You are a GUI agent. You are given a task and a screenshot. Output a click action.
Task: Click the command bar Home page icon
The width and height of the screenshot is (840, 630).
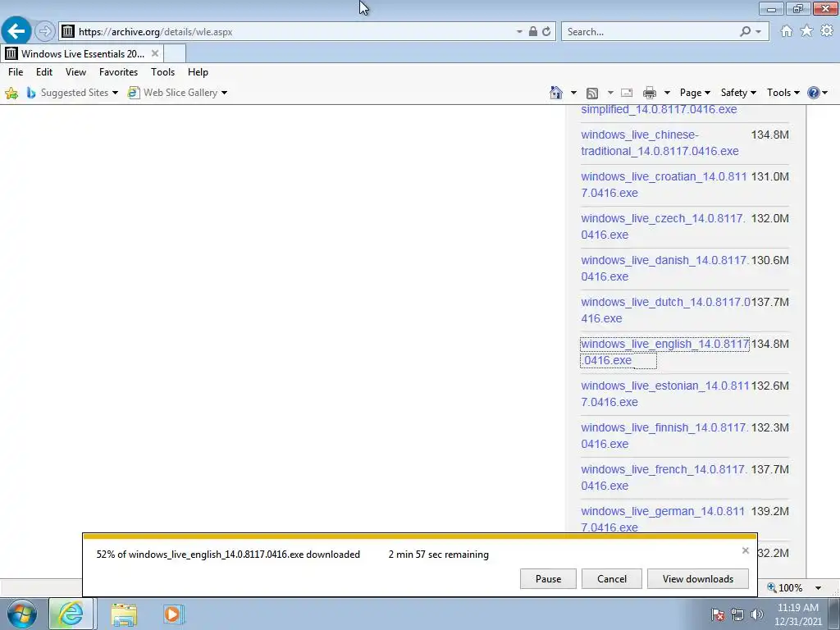(556, 93)
